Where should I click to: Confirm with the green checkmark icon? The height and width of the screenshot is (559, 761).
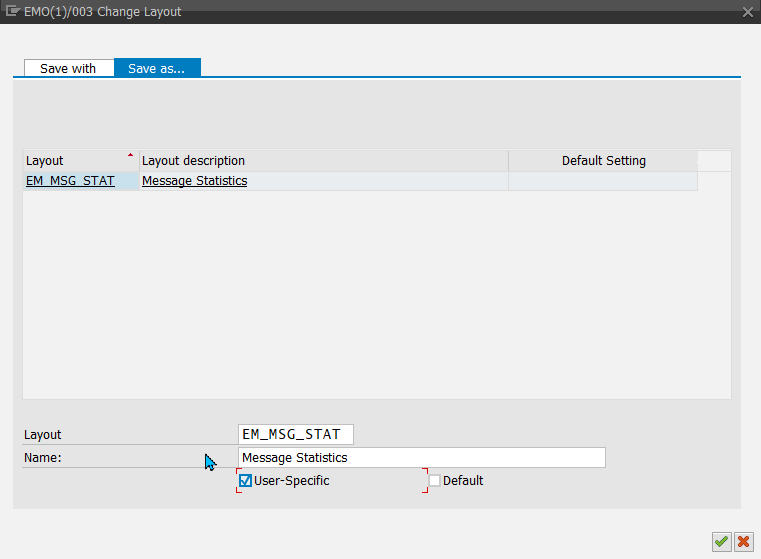[x=721, y=542]
